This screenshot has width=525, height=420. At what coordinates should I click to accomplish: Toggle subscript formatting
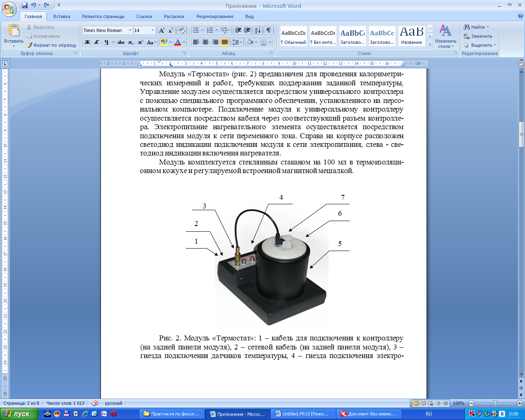pos(130,42)
